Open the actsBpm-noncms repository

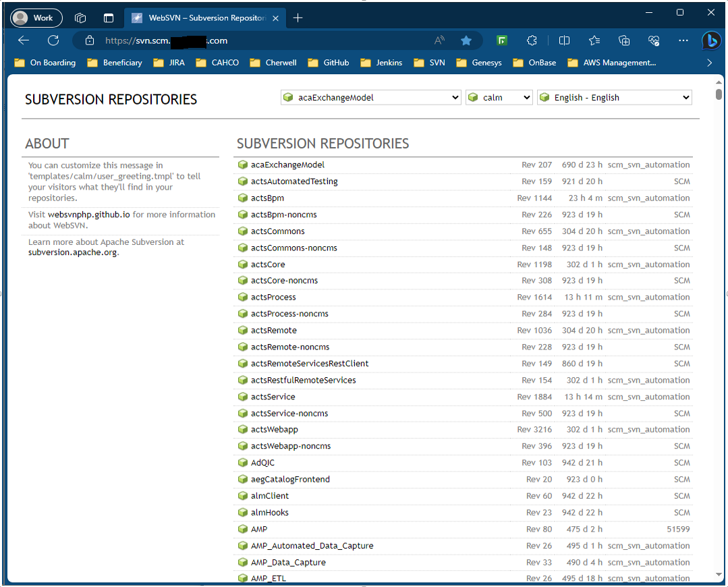(283, 215)
